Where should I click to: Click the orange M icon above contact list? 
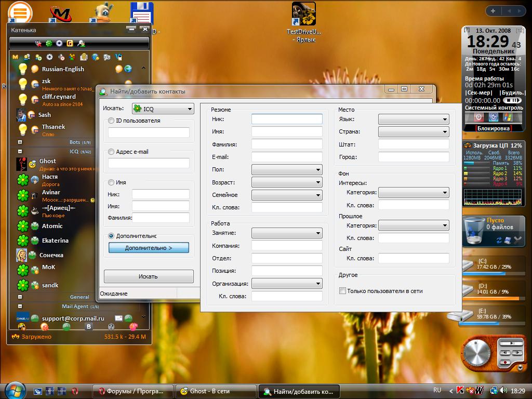[x=15, y=57]
